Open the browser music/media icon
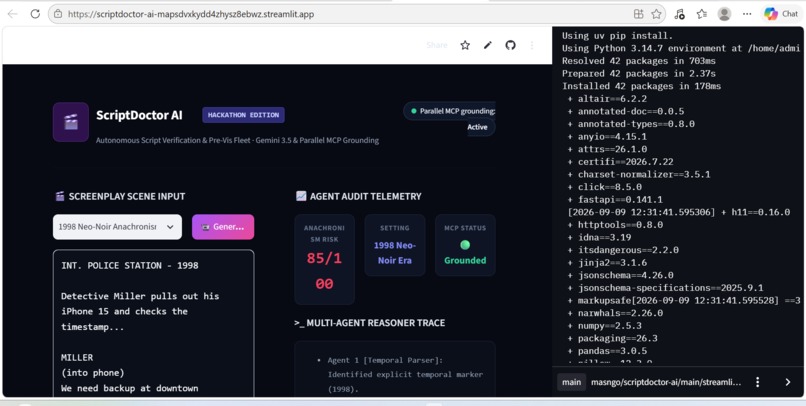 [x=679, y=14]
